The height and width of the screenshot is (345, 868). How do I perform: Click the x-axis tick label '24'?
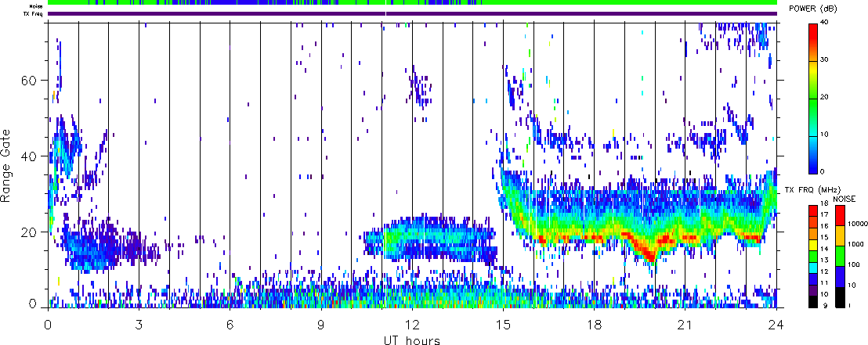point(776,324)
